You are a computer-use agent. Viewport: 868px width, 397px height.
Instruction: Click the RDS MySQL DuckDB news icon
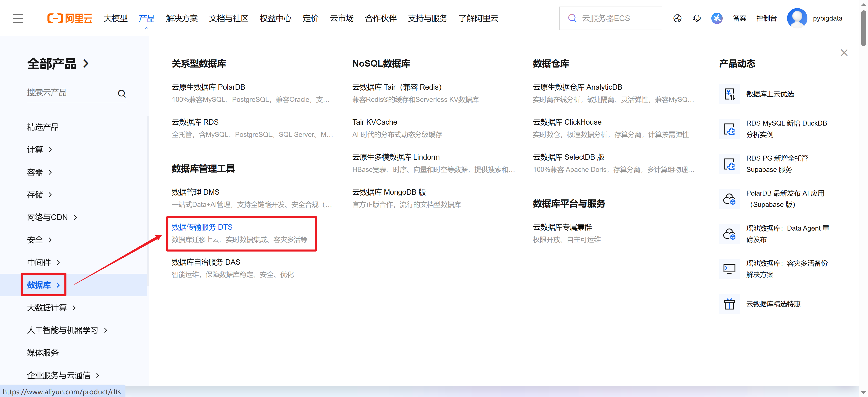click(729, 129)
